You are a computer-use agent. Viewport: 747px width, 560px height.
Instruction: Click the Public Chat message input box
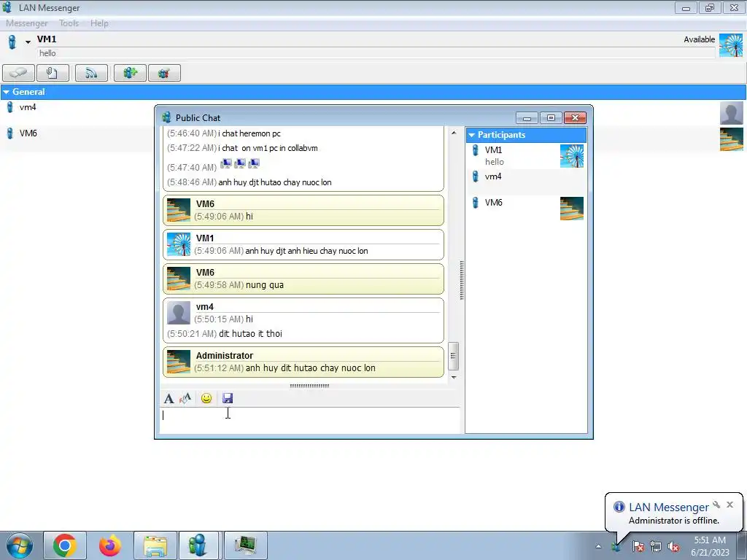[x=309, y=421]
